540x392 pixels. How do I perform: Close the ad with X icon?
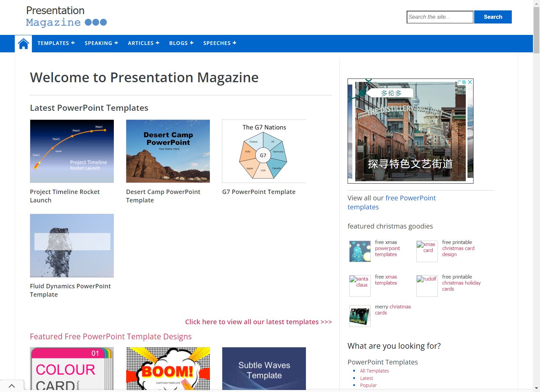(470, 82)
